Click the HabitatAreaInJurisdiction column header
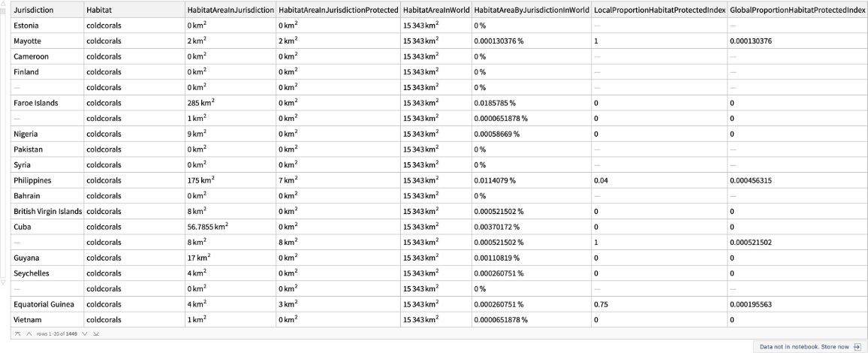The width and height of the screenshot is (868, 353). pos(229,10)
